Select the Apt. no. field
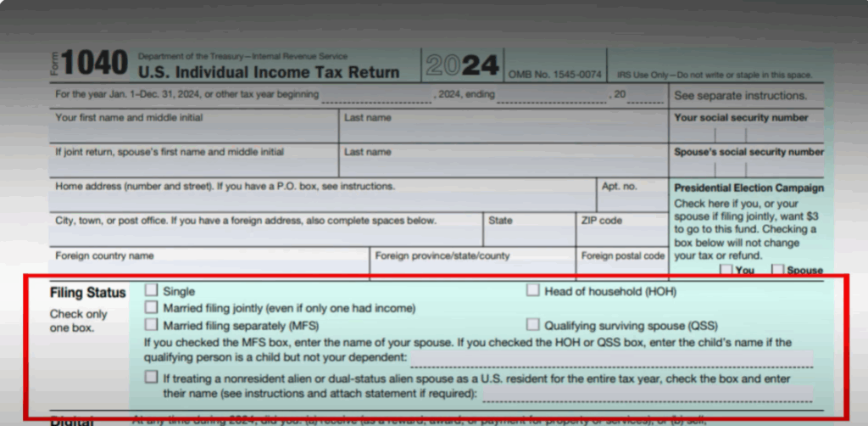 click(632, 199)
